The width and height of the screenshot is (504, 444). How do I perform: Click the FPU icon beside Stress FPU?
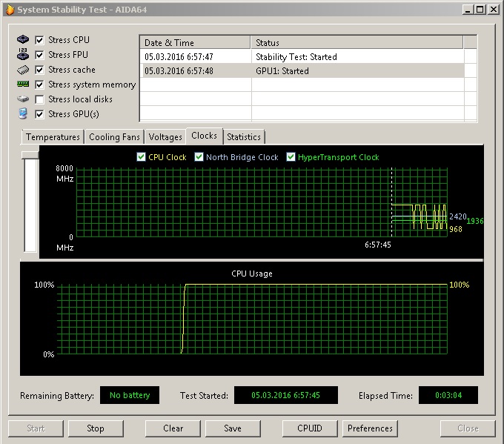click(x=23, y=54)
